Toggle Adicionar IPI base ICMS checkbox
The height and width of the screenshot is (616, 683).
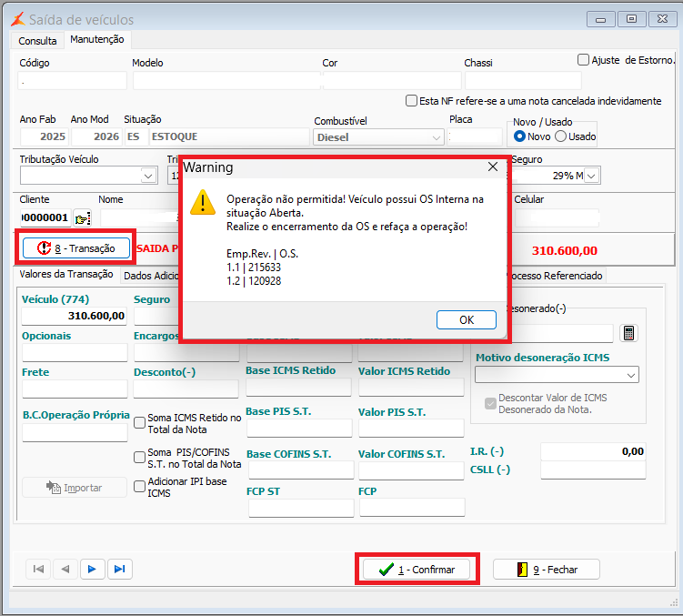(139, 487)
